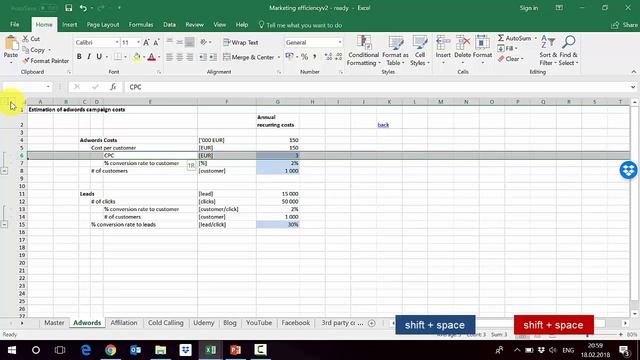This screenshot has width=640, height=360.
Task: Click the Cut scissors icon
Action: [x=26, y=39]
